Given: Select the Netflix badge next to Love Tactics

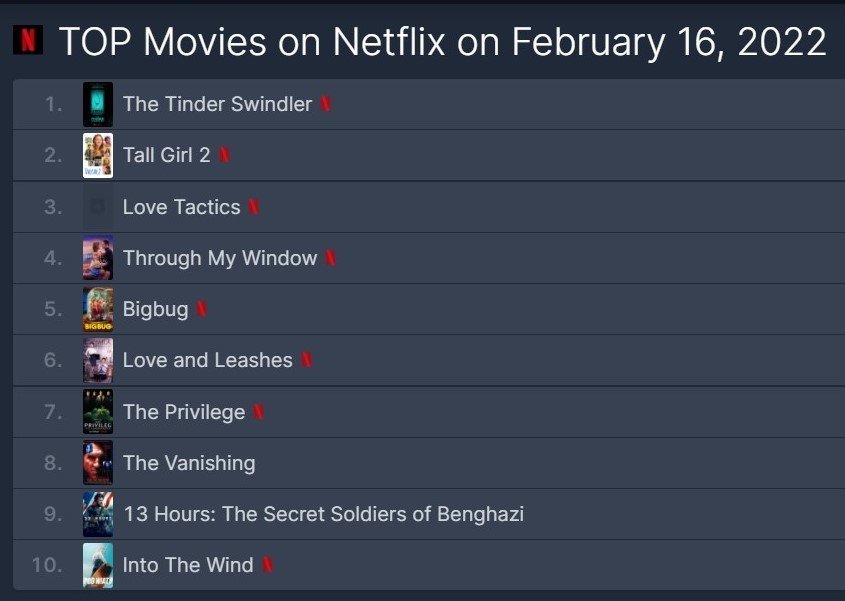Looking at the screenshot, I should [254, 207].
